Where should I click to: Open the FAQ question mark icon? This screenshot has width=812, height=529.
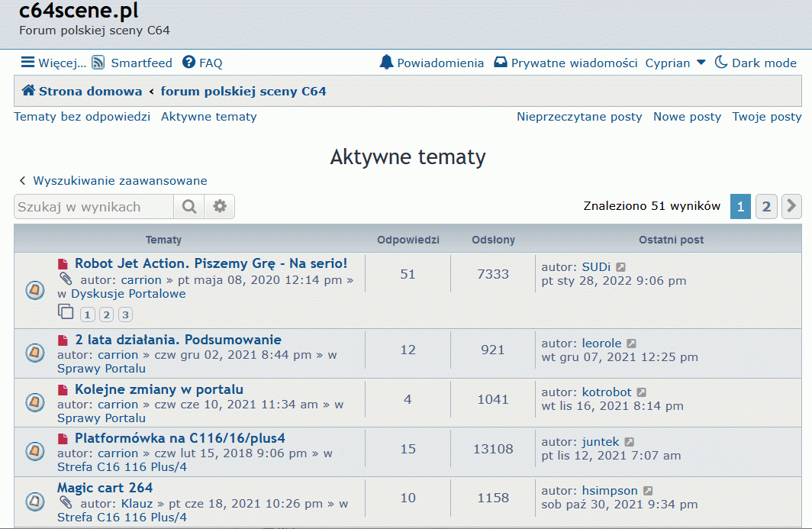(189, 63)
